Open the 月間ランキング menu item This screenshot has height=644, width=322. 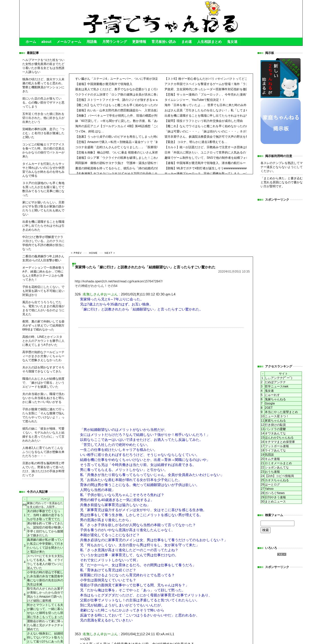click(x=115, y=42)
